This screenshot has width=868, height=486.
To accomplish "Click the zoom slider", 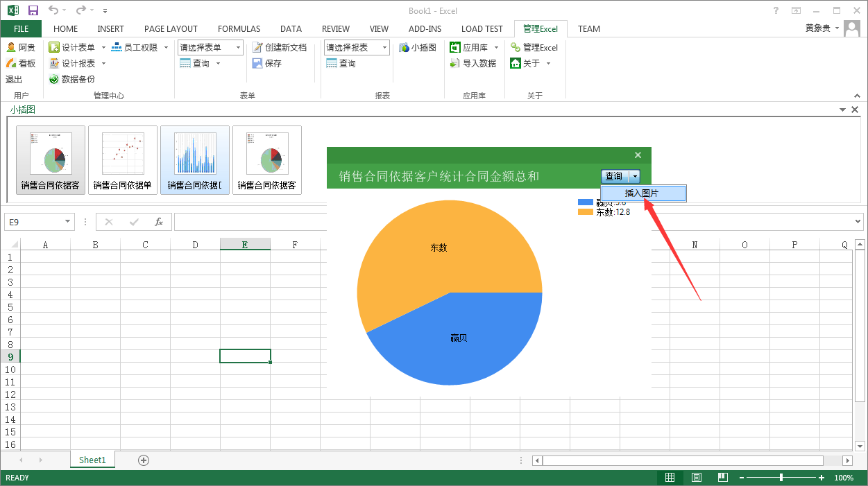I will (781, 478).
